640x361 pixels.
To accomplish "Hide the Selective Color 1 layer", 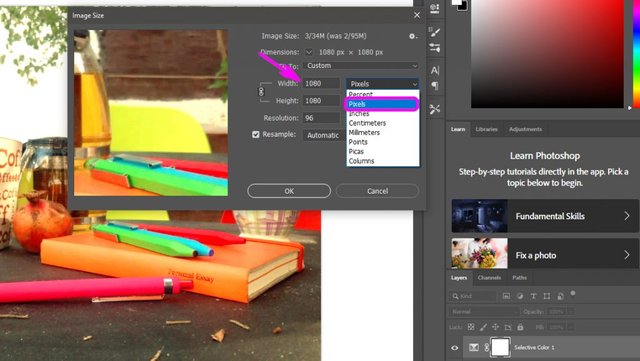I will click(x=455, y=348).
